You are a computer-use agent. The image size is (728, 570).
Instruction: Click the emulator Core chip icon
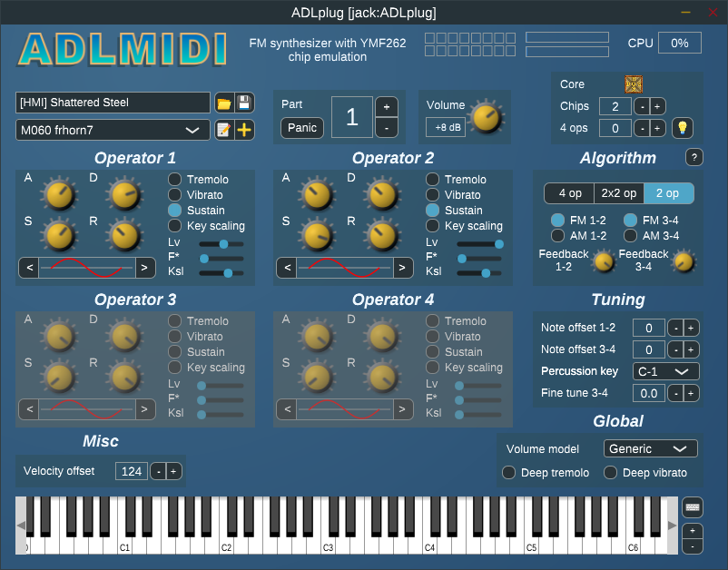click(634, 84)
